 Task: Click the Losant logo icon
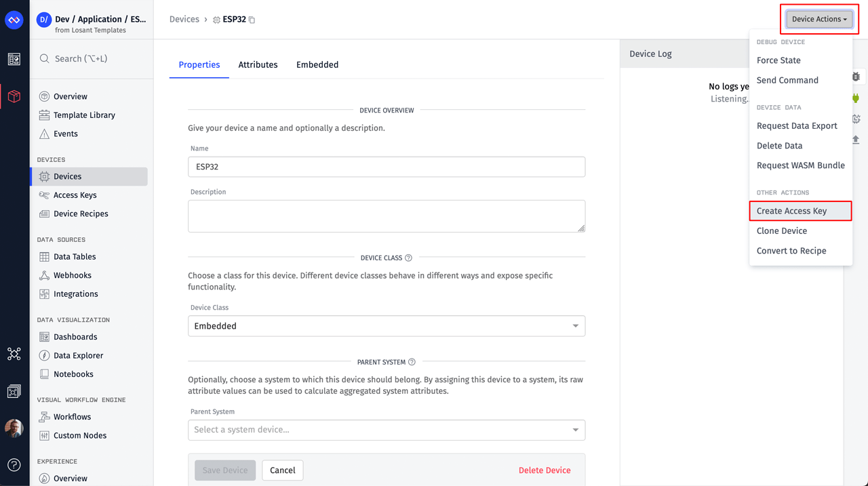pos(14,20)
